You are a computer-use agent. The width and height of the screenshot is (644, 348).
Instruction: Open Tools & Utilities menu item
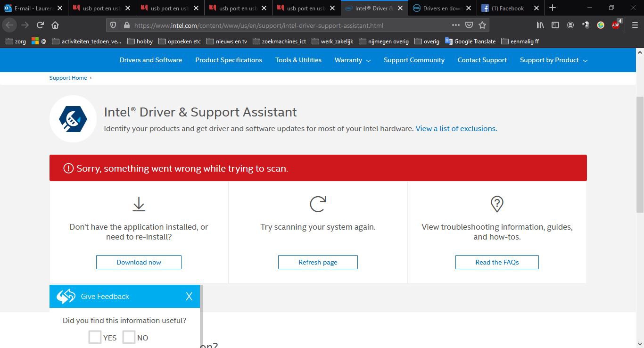coord(298,60)
